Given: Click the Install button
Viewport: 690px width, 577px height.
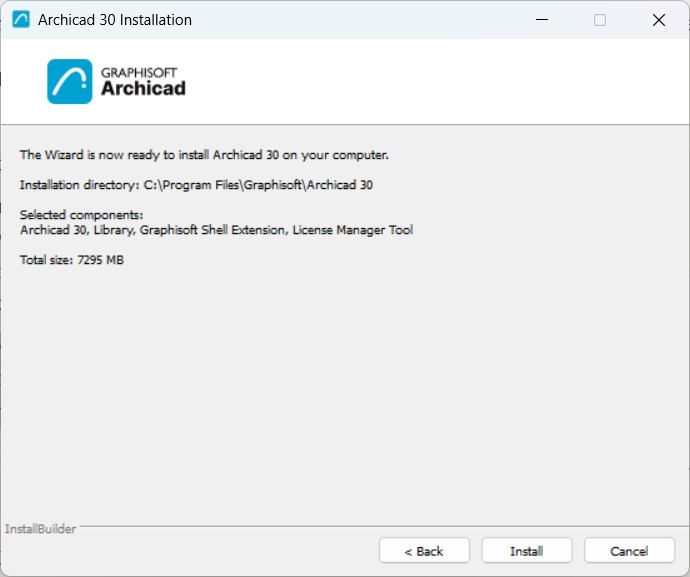Looking at the screenshot, I should coord(527,550).
